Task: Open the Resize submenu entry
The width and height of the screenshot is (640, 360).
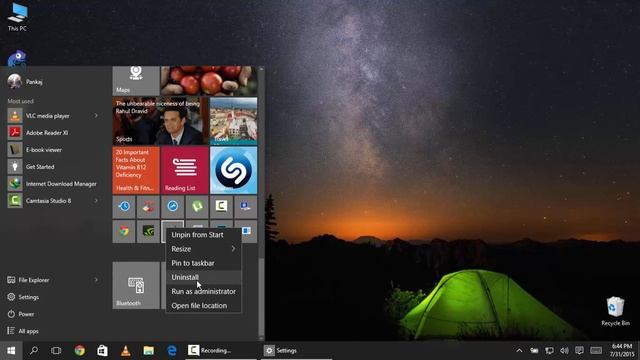Action: tap(203, 249)
